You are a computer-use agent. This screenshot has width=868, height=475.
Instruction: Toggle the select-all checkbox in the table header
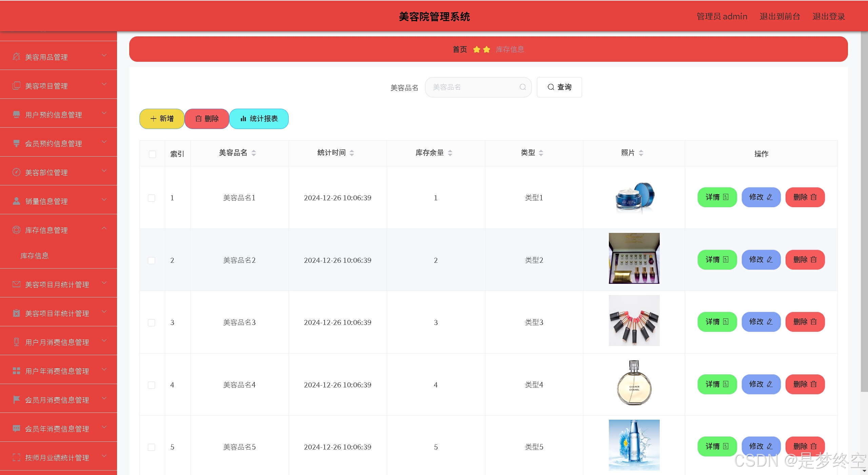pos(152,154)
